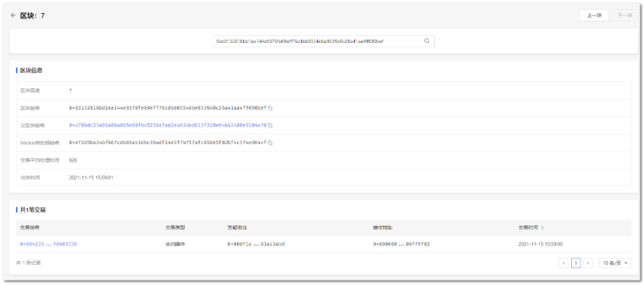Open the 10条/页 page size dropdown
The width and height of the screenshot is (644, 285).
point(615,263)
